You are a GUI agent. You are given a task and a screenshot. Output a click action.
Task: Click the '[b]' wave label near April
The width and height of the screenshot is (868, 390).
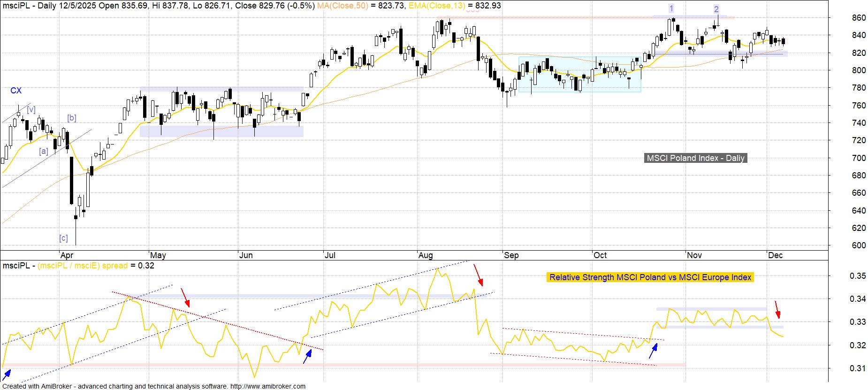point(71,118)
